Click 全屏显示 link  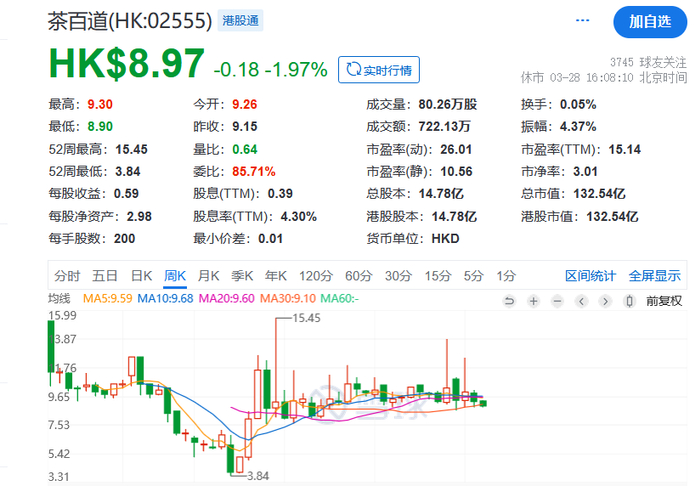click(654, 276)
